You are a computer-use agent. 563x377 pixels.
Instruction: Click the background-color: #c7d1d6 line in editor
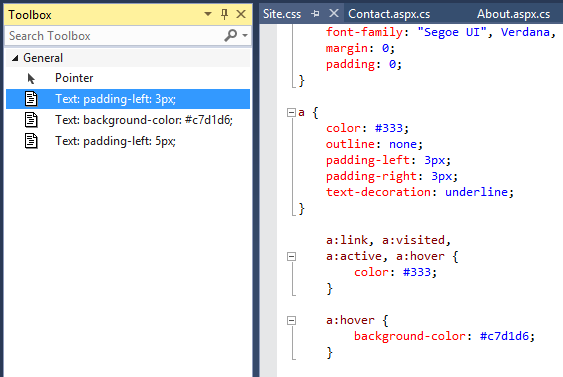tap(444, 336)
